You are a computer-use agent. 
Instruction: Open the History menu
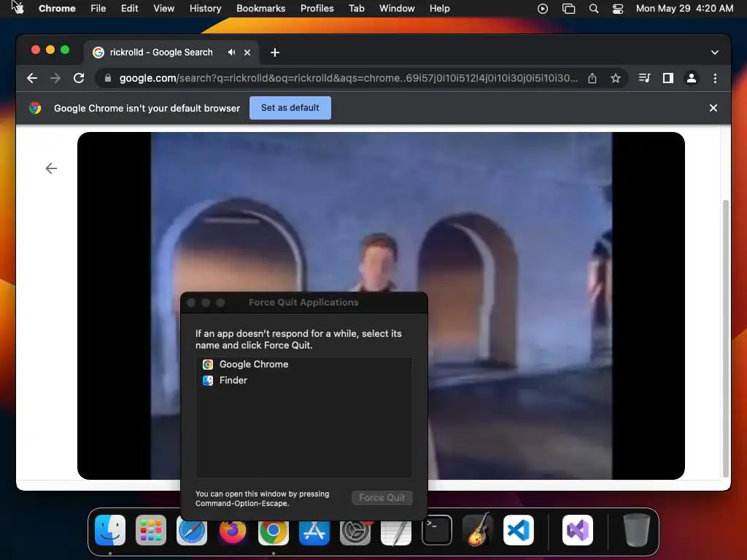205,8
